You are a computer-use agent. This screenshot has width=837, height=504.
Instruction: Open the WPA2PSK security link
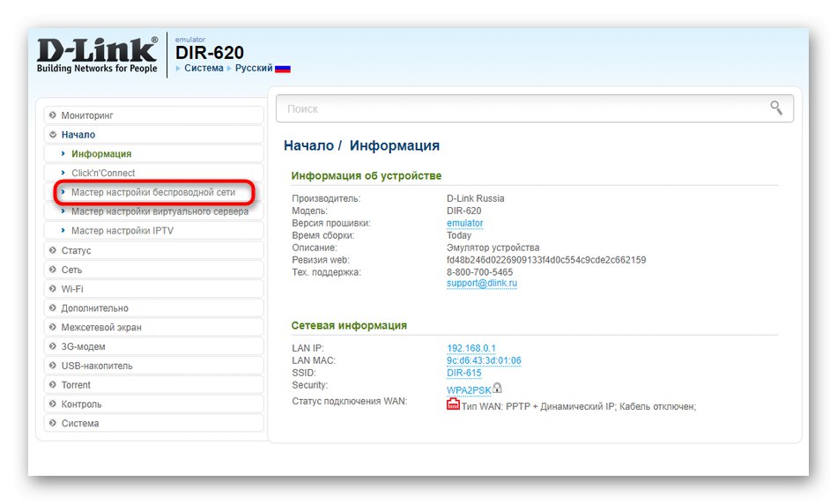pyautogui.click(x=469, y=390)
